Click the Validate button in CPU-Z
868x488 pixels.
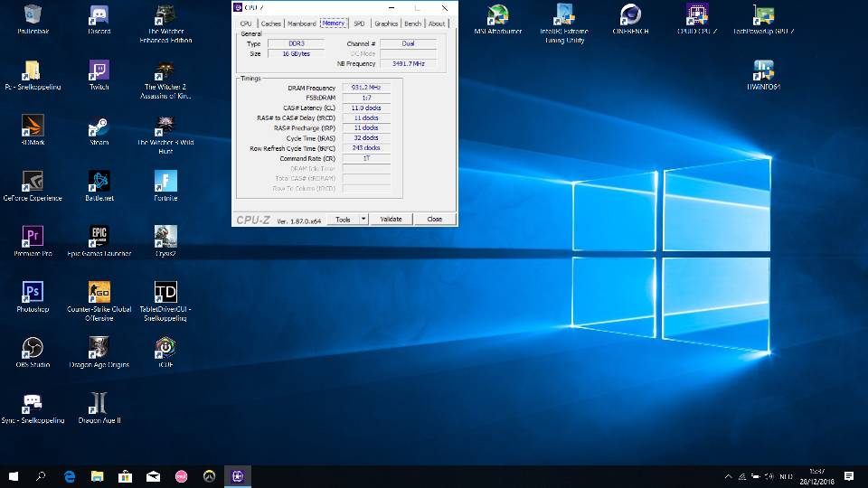tap(391, 219)
